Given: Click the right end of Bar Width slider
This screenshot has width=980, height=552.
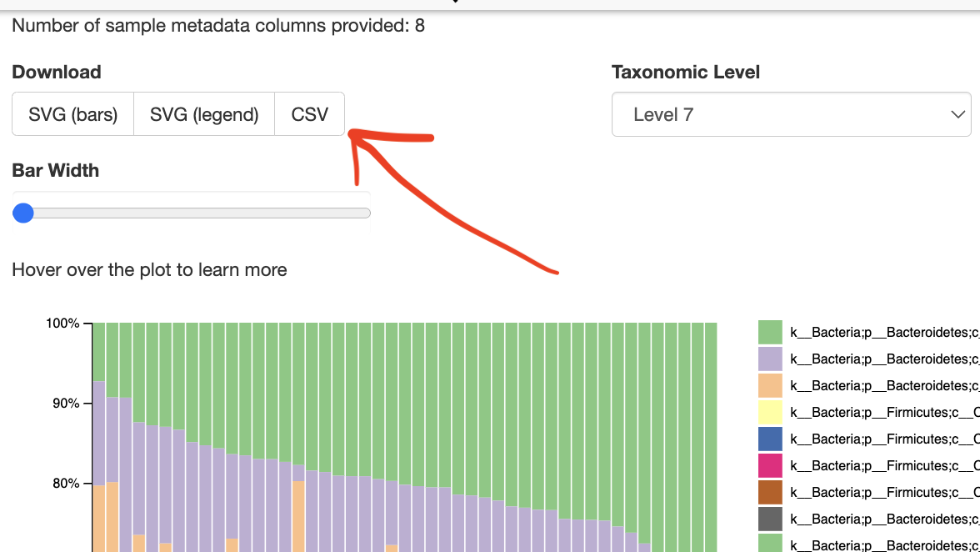Looking at the screenshot, I should pyautogui.click(x=367, y=213).
